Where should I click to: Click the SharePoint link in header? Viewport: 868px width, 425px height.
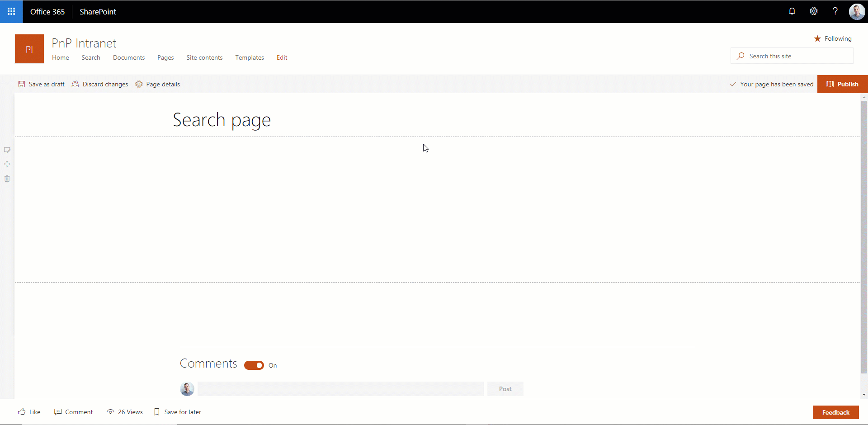[x=98, y=12]
